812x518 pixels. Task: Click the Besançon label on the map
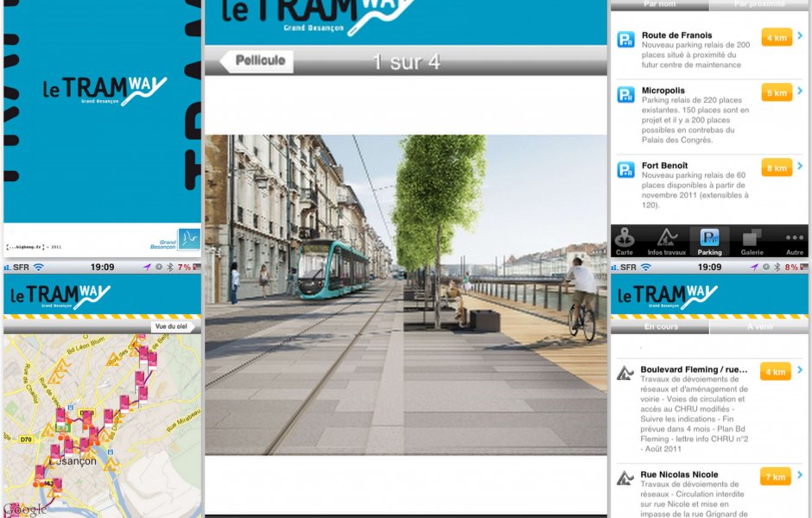(x=73, y=460)
